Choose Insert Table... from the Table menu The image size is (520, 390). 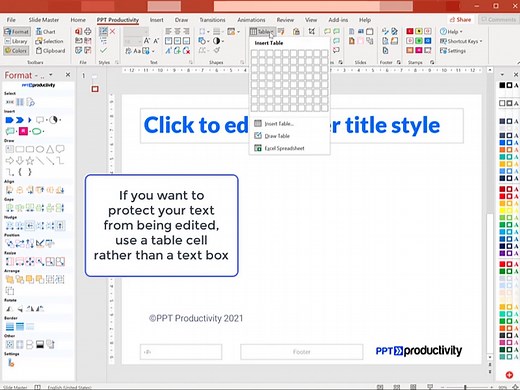tap(289, 124)
